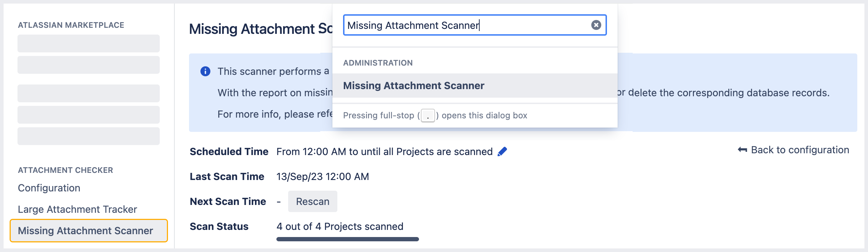The width and height of the screenshot is (868, 252).
Task: Click the pencil icon to edit Scheduled Time
Action: pos(502,151)
